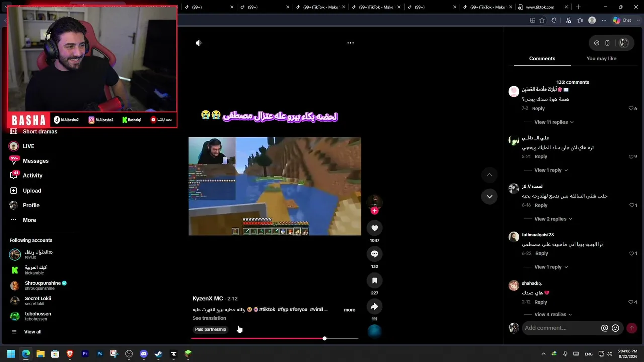Open Secret Lokii following account
644x362 pixels.
click(x=30, y=301)
